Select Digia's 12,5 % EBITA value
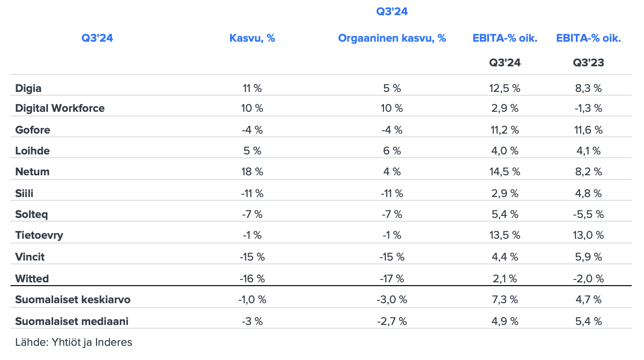 tap(505, 88)
